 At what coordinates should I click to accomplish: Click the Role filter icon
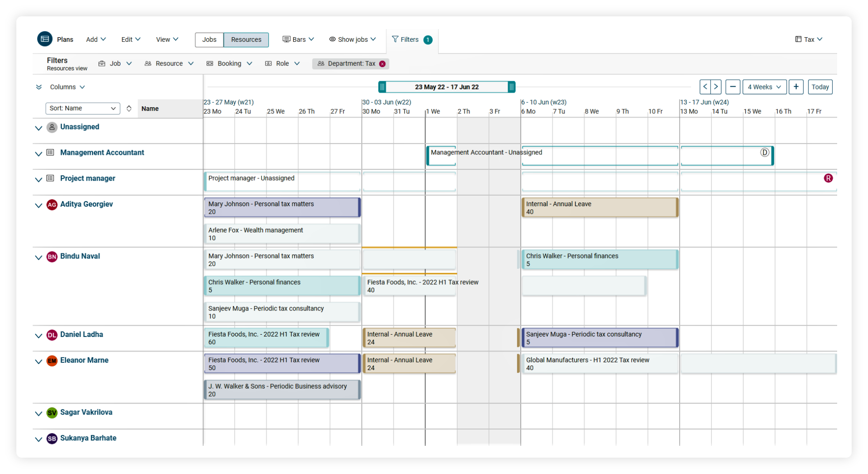coord(269,64)
